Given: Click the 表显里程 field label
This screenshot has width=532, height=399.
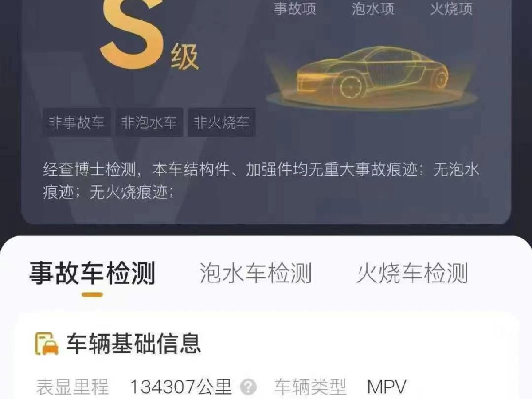Looking at the screenshot, I should click(72, 387).
